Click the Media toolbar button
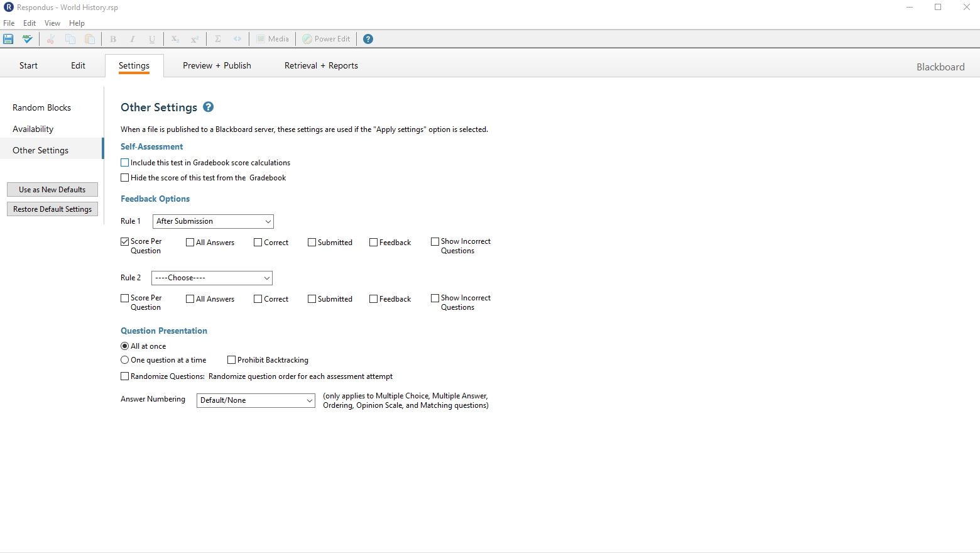 (273, 39)
